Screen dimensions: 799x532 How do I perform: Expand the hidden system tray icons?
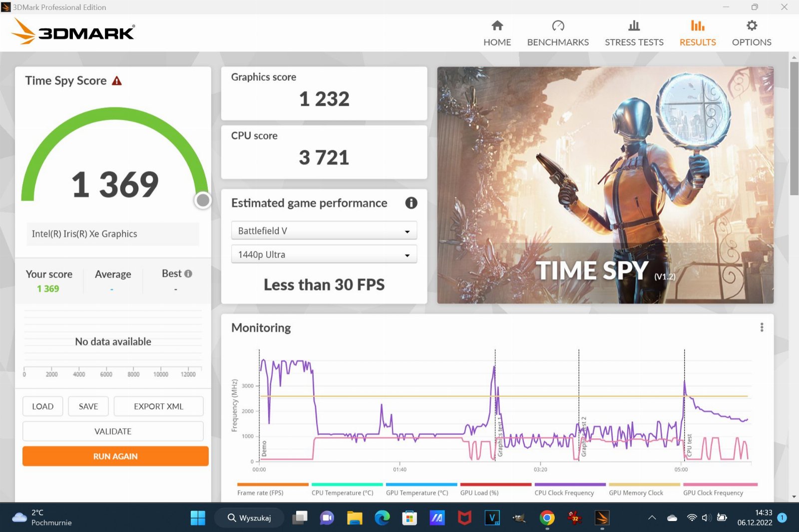click(652, 518)
